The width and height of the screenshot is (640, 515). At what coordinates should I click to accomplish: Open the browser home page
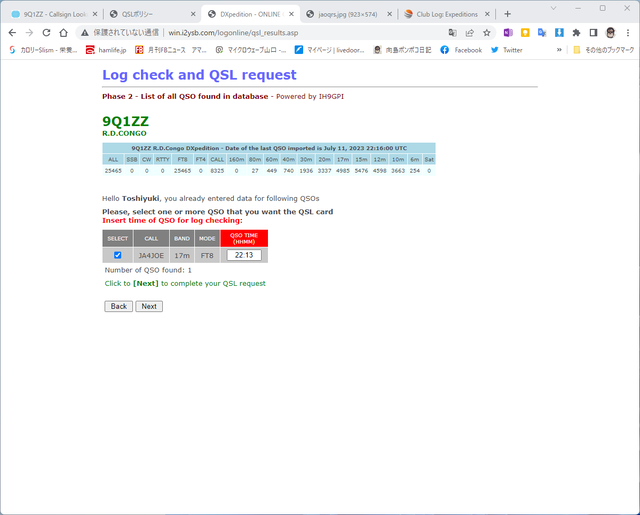click(x=63, y=33)
